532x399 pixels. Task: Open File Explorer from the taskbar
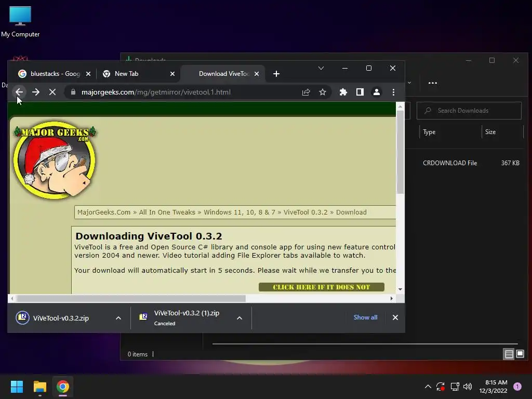(x=39, y=387)
